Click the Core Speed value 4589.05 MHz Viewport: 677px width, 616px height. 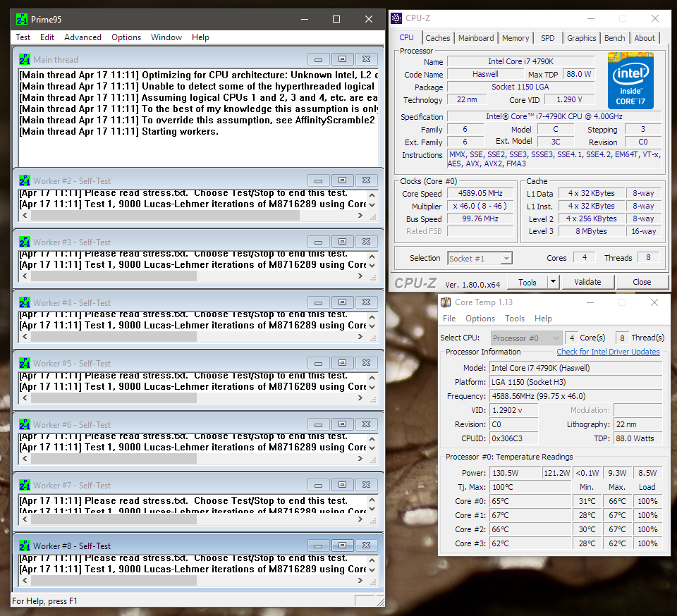480,194
